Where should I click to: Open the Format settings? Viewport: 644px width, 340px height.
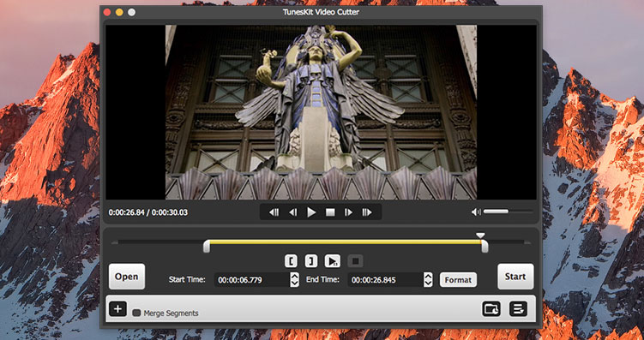coord(458,280)
